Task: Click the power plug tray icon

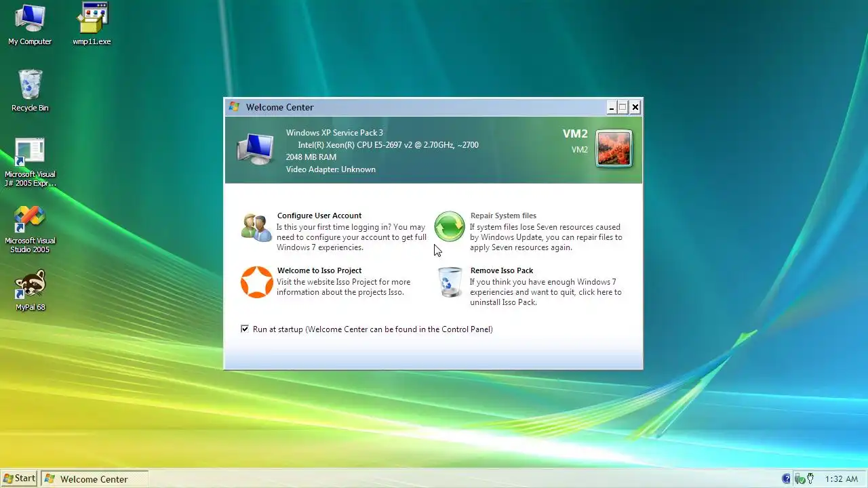Action: coord(810,479)
